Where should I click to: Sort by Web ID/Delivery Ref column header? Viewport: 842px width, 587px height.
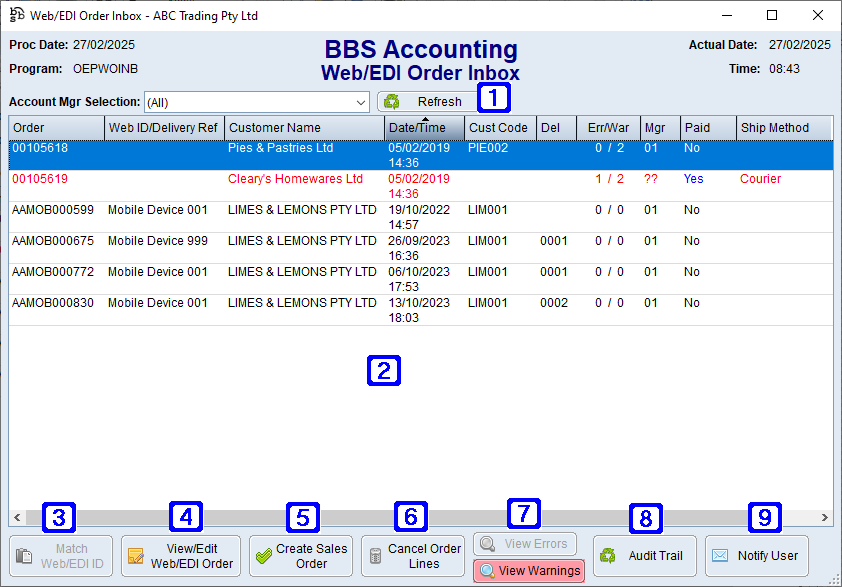click(164, 128)
